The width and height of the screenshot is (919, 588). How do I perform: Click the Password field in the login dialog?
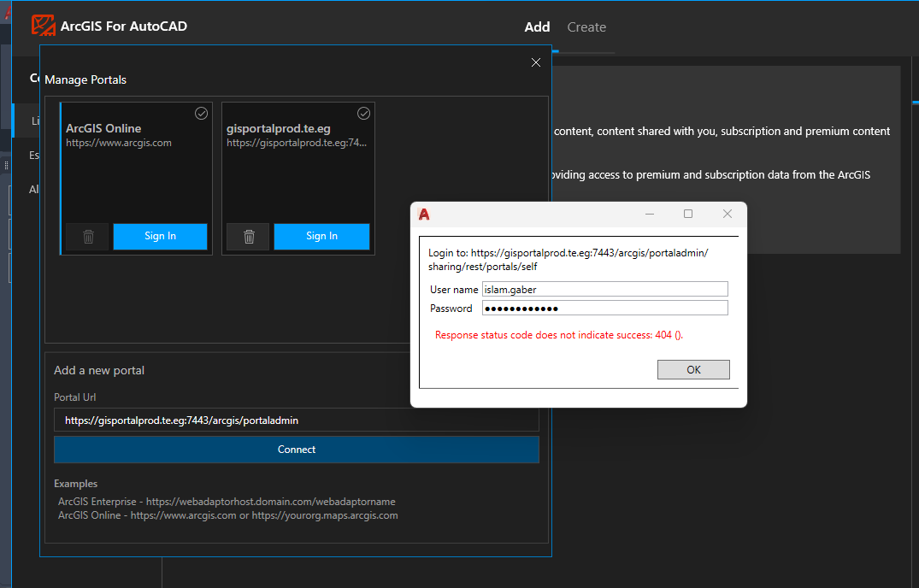tap(604, 308)
